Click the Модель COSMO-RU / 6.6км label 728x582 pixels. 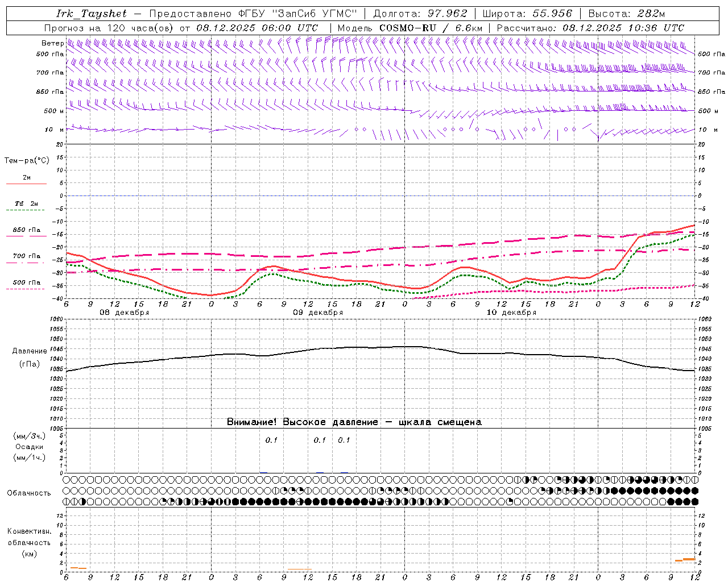(x=409, y=28)
